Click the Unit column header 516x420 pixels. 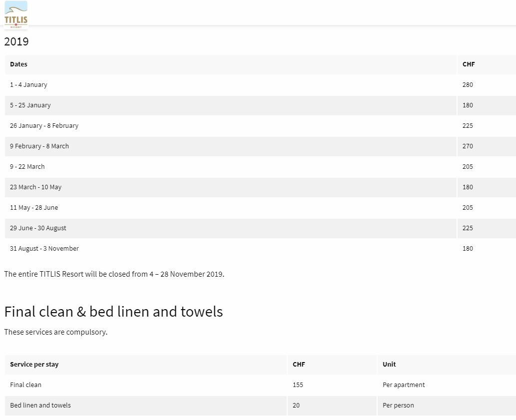pos(389,365)
